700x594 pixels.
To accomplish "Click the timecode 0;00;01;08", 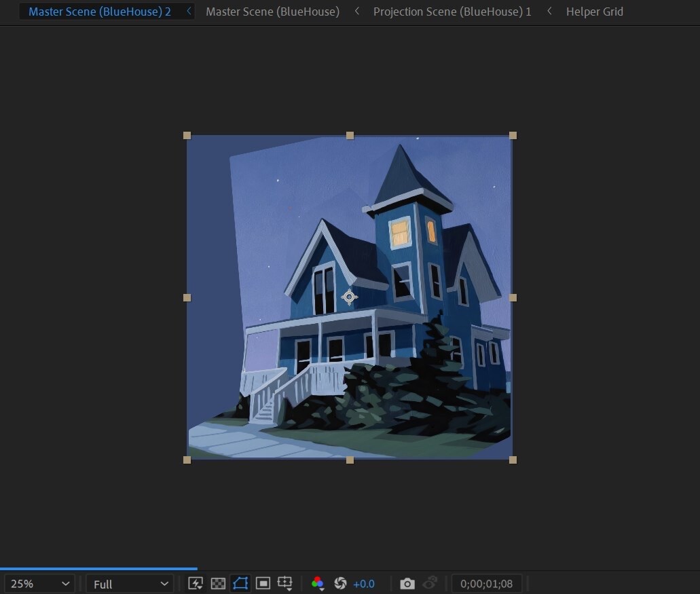I will pyautogui.click(x=487, y=584).
